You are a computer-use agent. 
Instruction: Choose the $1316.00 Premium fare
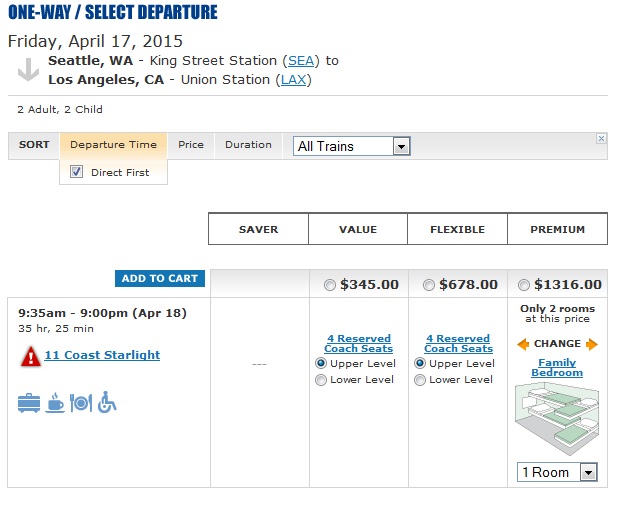pos(525,285)
